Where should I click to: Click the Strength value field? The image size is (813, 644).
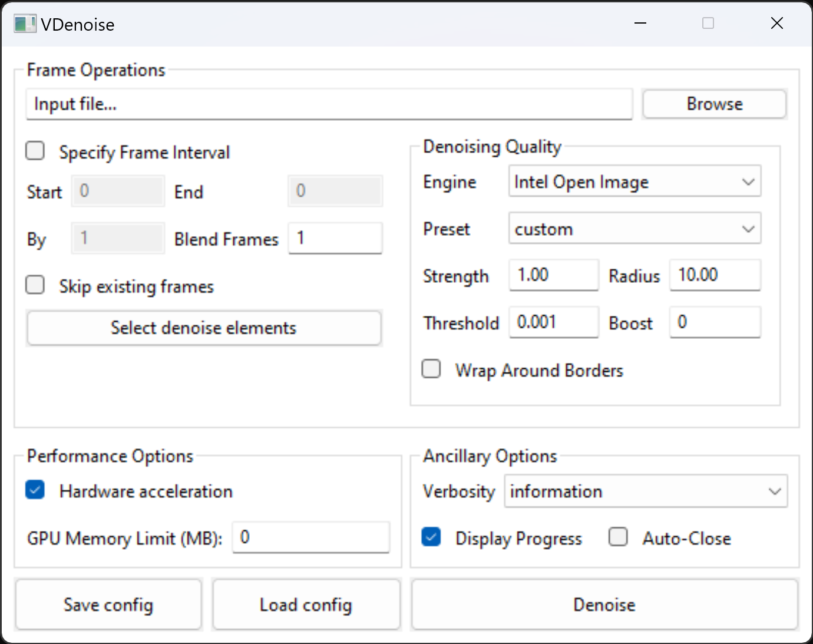pos(553,275)
